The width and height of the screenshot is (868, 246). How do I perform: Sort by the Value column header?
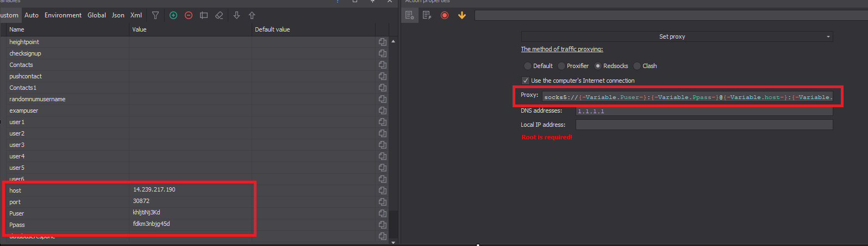190,29
